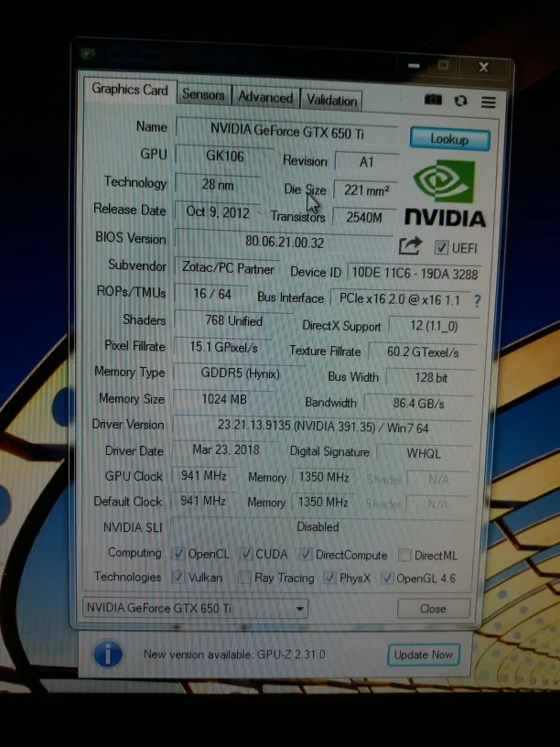Open the hamburger menu icon
Screen dimensions: 560x747
coord(488,102)
